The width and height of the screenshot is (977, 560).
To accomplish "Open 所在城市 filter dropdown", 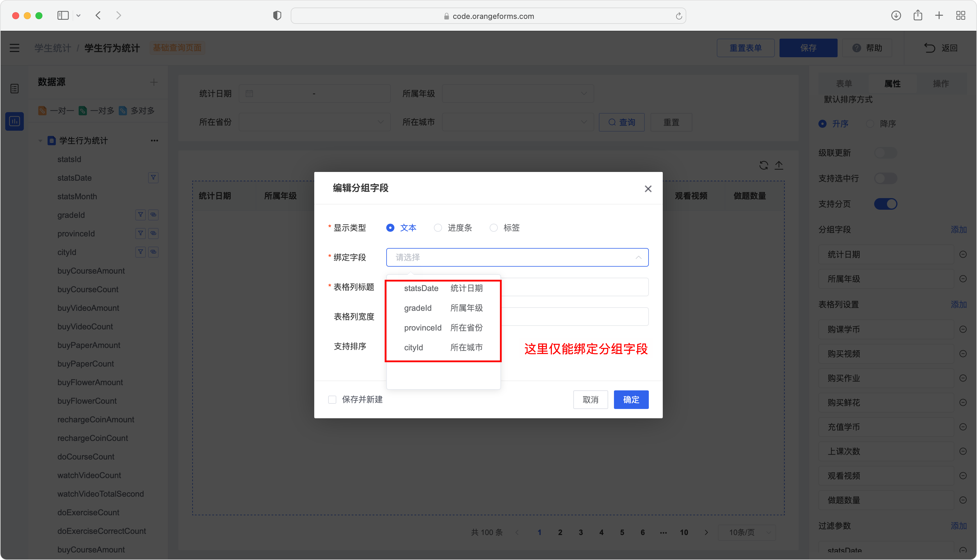I will [518, 122].
